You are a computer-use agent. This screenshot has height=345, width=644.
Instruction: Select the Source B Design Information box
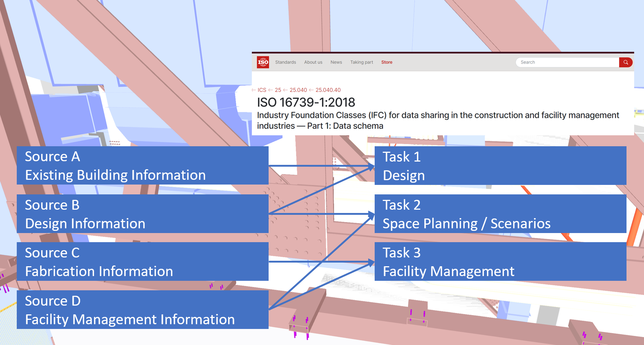pyautogui.click(x=143, y=214)
